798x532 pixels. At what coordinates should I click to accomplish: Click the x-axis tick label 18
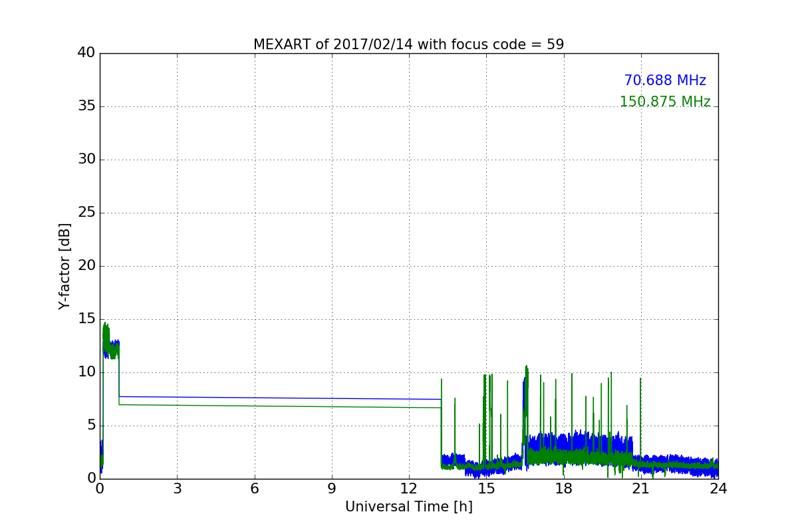click(x=564, y=488)
